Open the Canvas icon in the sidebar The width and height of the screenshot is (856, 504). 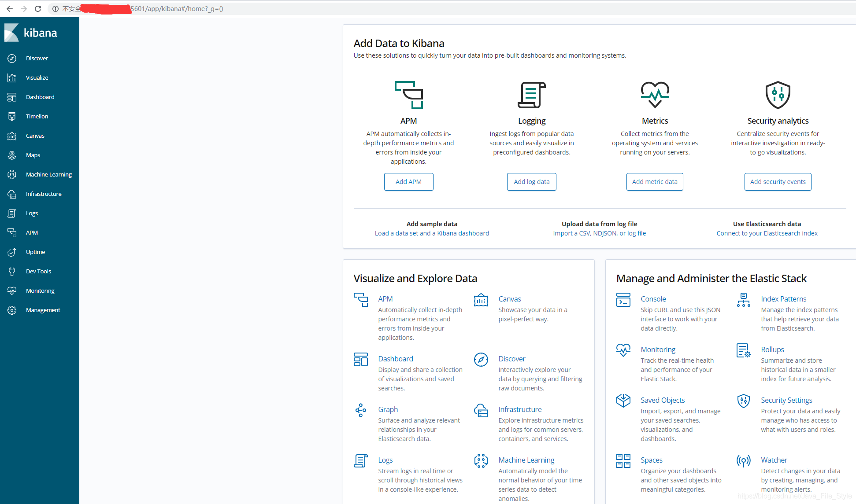(12, 136)
